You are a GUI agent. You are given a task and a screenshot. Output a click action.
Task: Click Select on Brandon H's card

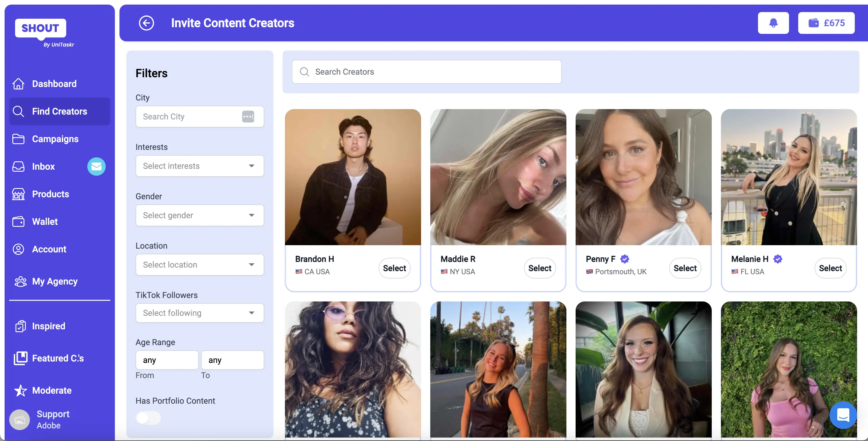pos(394,268)
